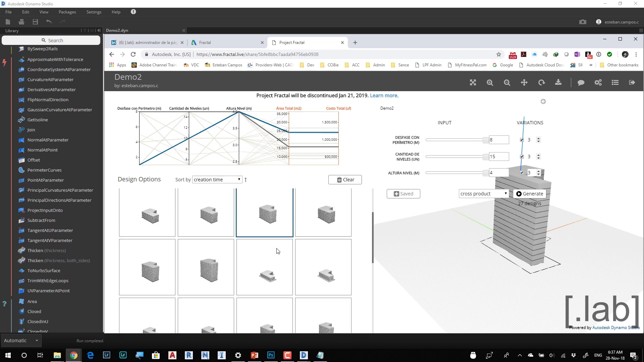
Task: Toggle variations checkbox for Desfase con Perímetro
Action: point(522,140)
